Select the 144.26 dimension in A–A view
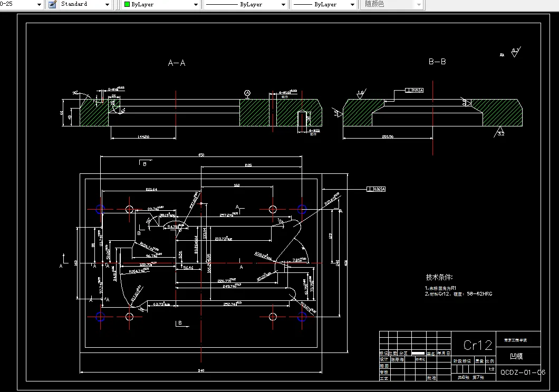Image resolution: width=559 pixels, height=392 pixels. pos(143,136)
